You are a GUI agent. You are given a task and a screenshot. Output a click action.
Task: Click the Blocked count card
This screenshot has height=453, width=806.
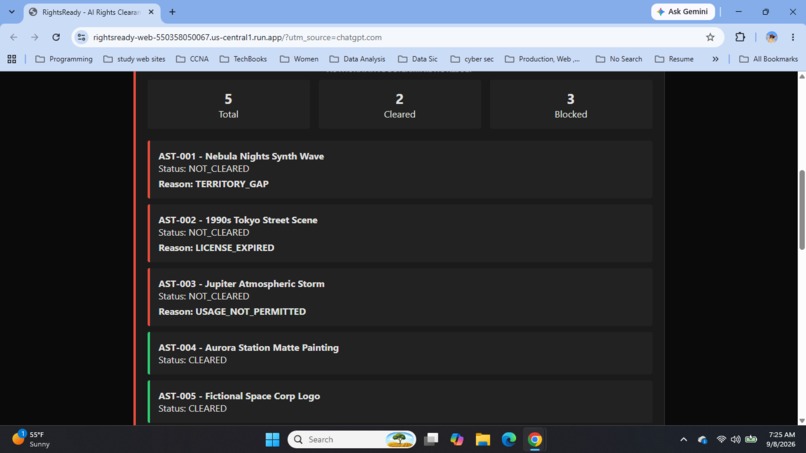coord(571,104)
